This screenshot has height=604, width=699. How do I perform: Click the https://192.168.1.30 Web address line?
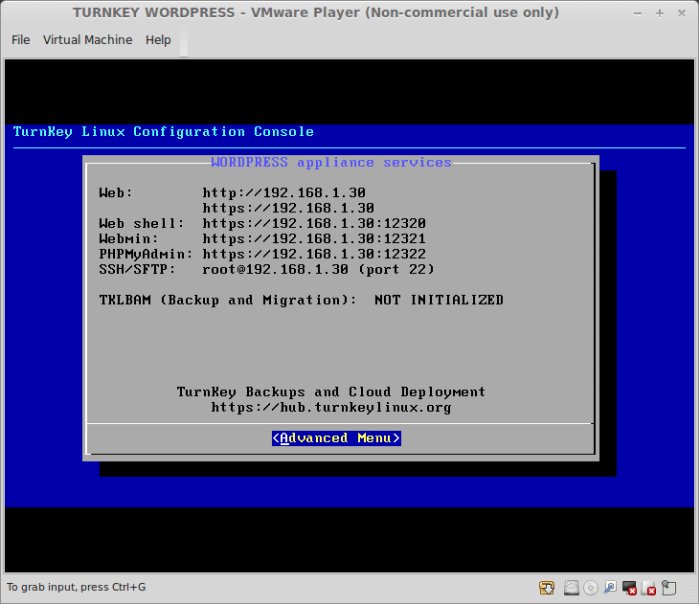click(x=288, y=208)
